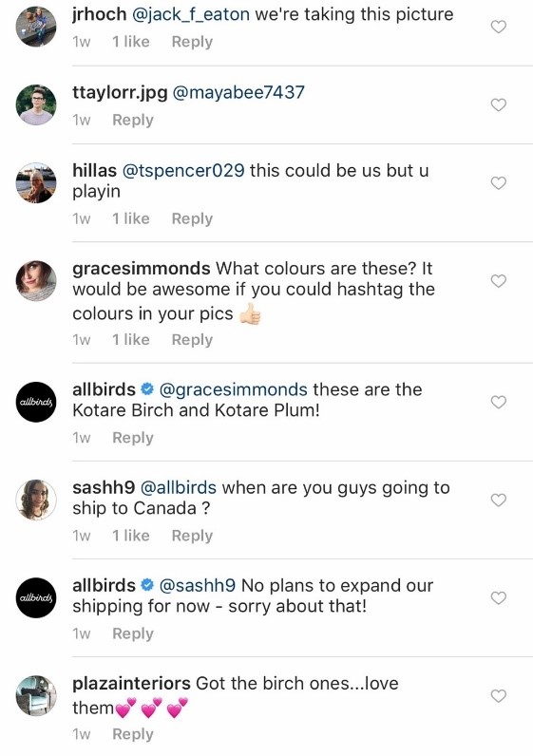The image size is (533, 756).
Task: Open gracesimmonds's avatar photo
Action: tap(36, 280)
